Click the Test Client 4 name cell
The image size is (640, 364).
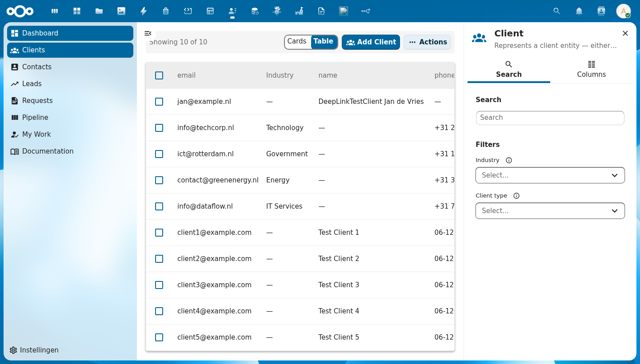[339, 311]
